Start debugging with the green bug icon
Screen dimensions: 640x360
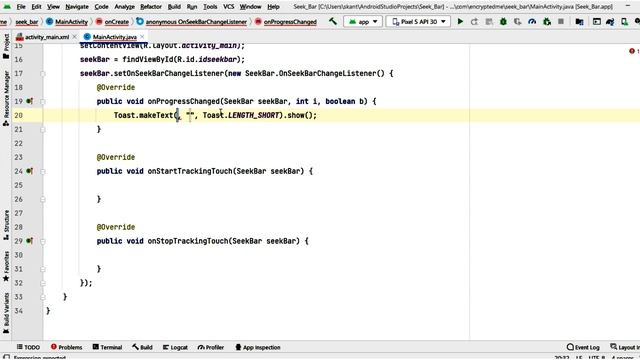(x=503, y=22)
